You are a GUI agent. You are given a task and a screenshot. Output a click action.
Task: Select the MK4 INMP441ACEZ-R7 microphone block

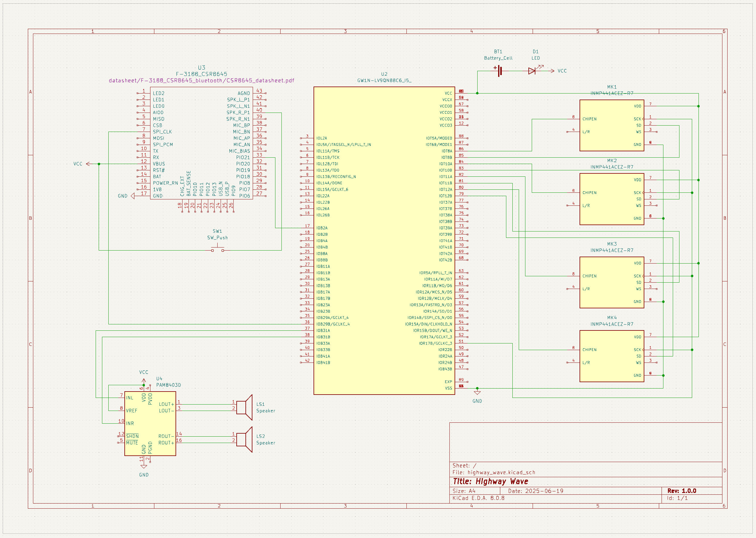[612, 356]
